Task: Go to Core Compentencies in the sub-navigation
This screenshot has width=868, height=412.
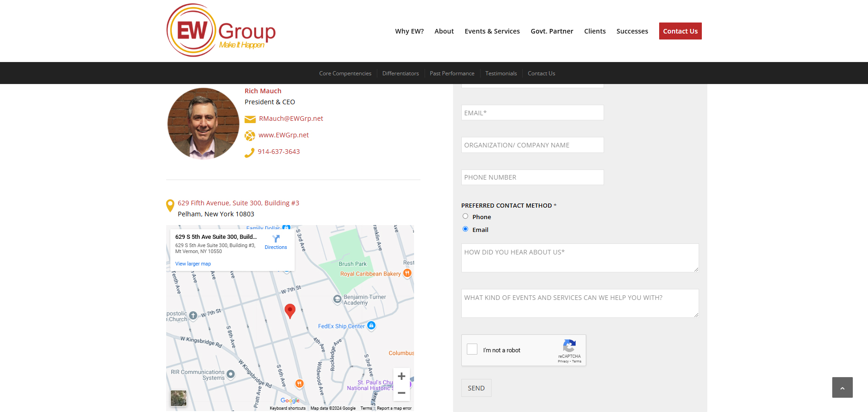Action: pyautogui.click(x=345, y=73)
